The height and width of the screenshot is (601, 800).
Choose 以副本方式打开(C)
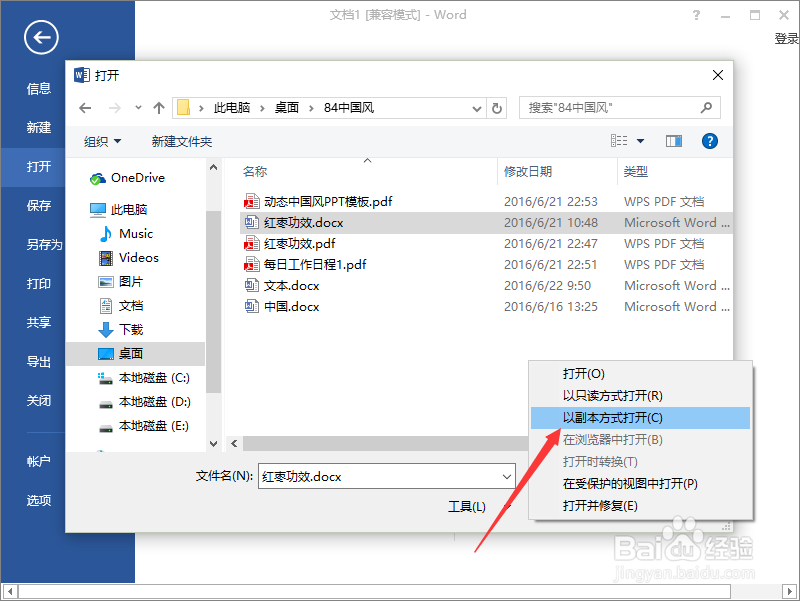click(640, 418)
